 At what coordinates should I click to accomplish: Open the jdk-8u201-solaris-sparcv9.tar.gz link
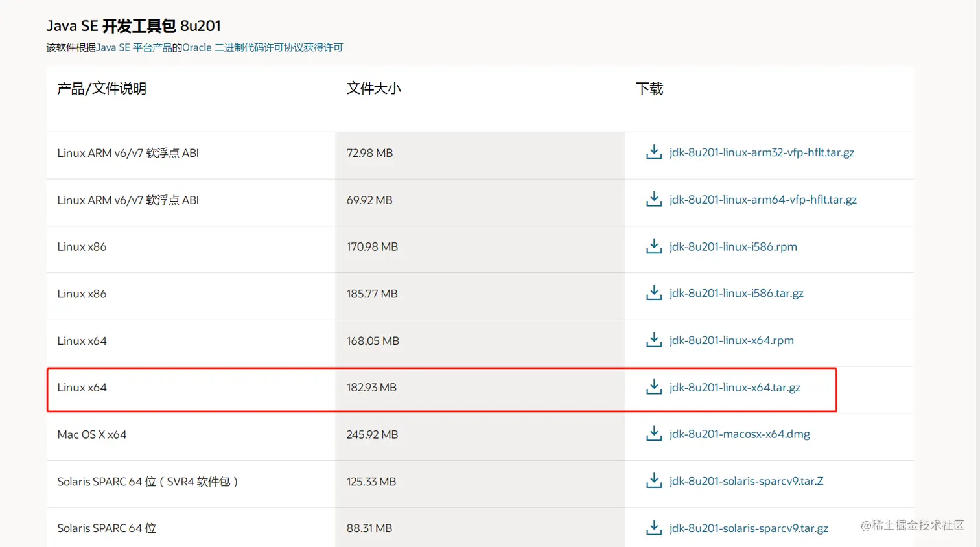tap(749, 528)
